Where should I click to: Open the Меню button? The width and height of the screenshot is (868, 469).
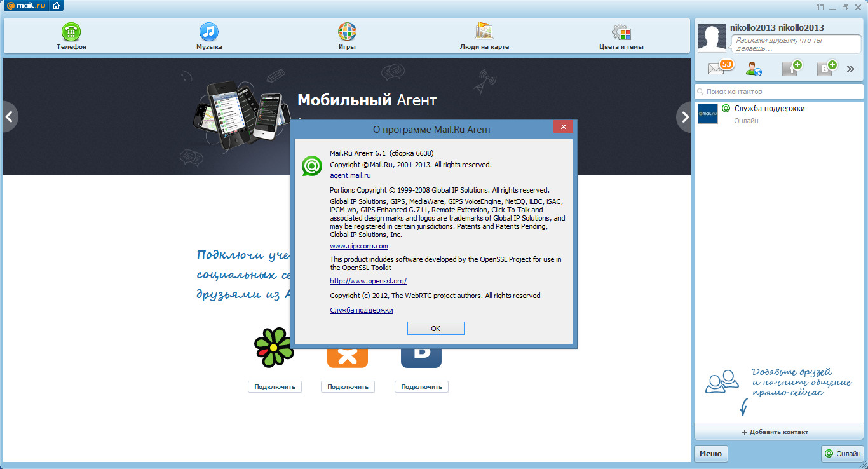[710, 454]
